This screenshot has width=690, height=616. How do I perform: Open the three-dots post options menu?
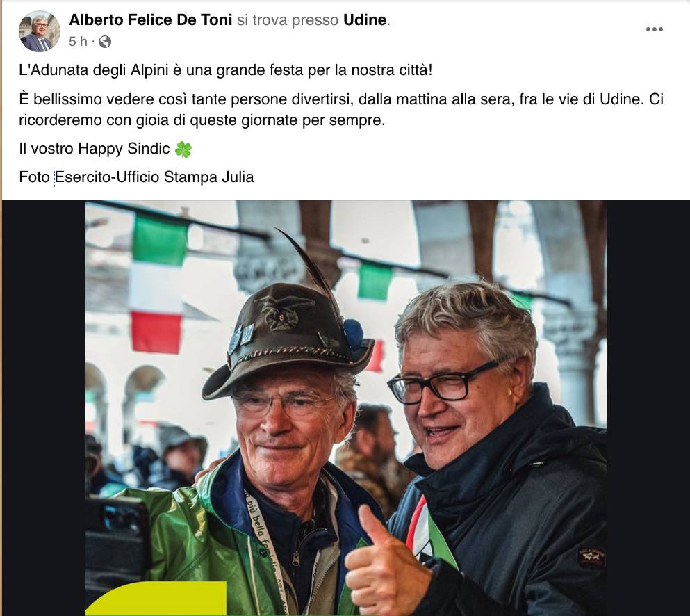[655, 29]
